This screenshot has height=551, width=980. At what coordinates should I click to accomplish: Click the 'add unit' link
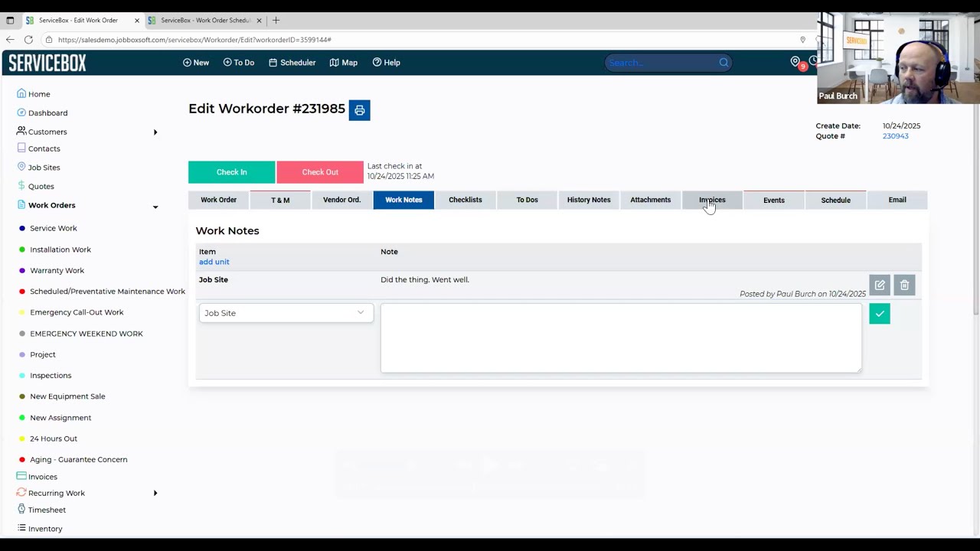point(214,262)
